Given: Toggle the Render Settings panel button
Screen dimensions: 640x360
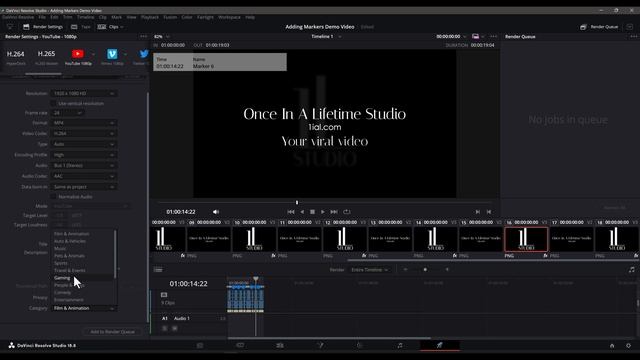Looking at the screenshot, I should coord(43,27).
